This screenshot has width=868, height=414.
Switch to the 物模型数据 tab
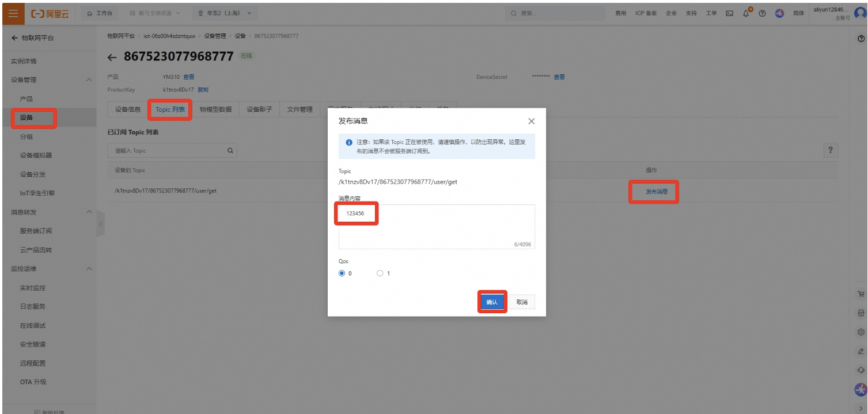tap(215, 109)
